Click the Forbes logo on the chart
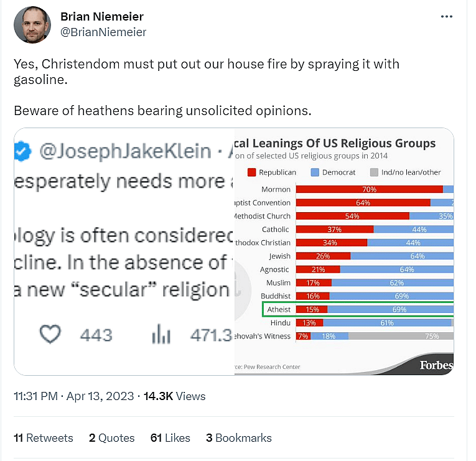476x461 pixels. coord(436,365)
